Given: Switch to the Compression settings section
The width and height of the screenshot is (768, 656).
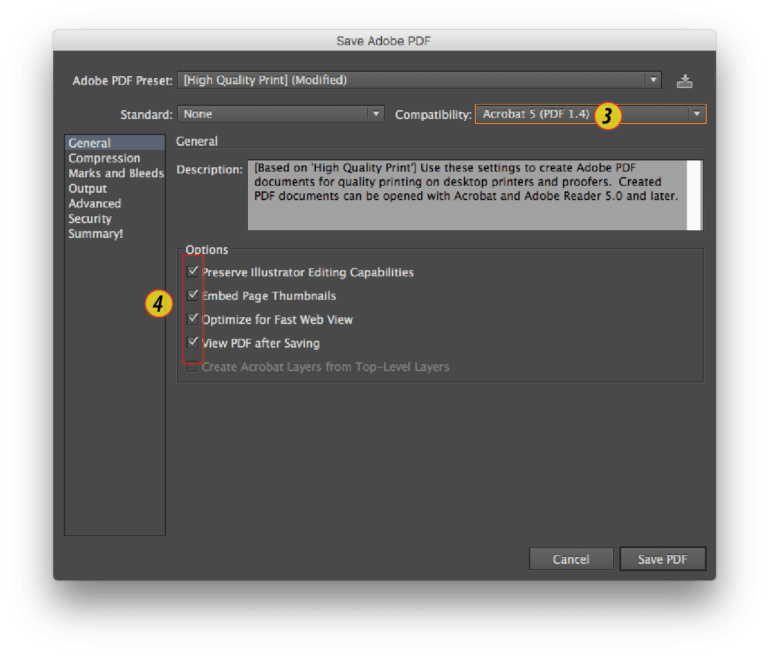Looking at the screenshot, I should pos(104,158).
